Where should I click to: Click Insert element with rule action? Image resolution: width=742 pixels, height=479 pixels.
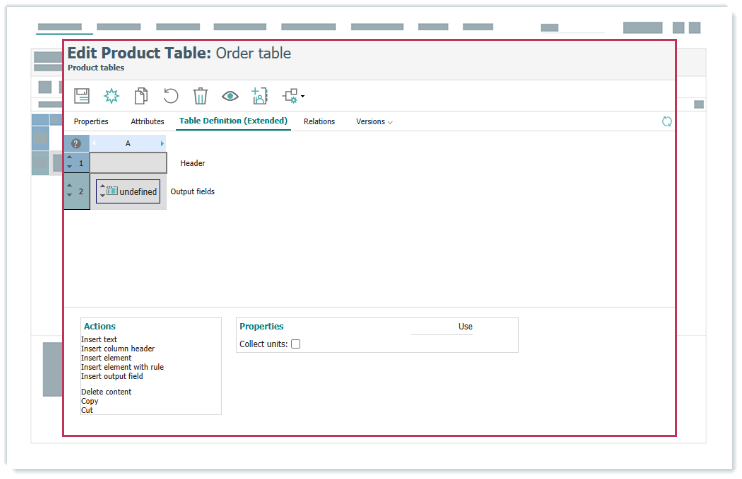point(122,367)
